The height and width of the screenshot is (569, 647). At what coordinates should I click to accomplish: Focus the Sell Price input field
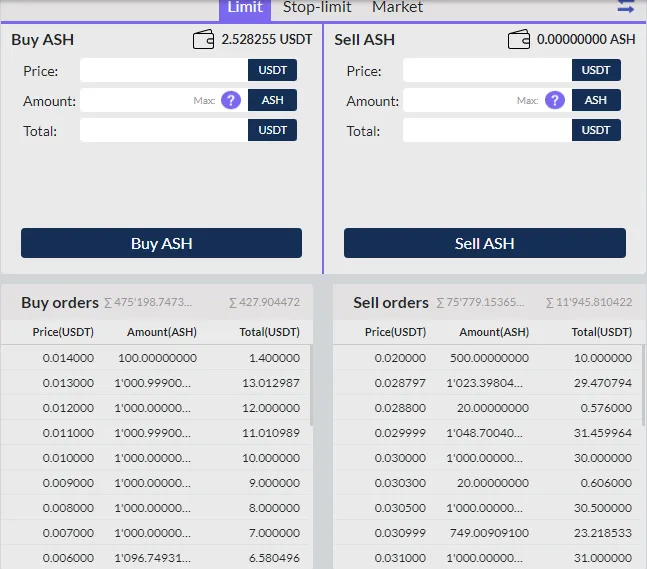[x=487, y=70]
